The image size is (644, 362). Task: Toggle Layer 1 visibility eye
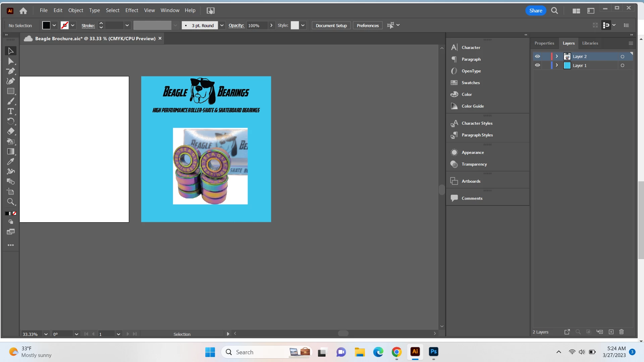click(537, 65)
